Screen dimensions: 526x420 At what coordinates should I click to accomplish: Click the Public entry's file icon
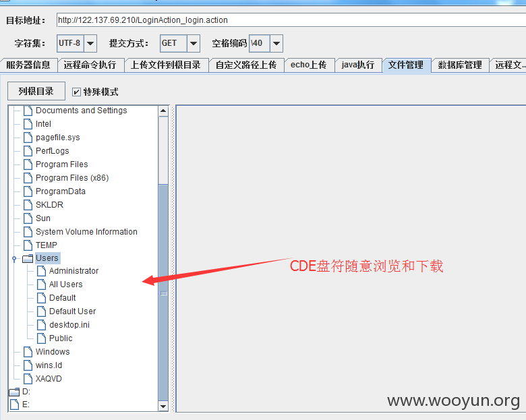pyautogui.click(x=42, y=338)
